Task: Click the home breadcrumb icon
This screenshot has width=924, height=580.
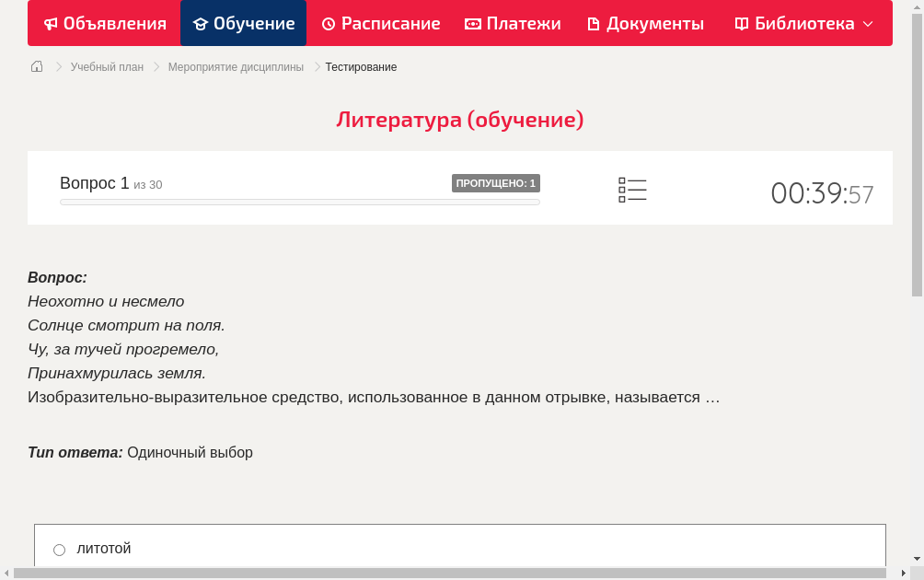Action: (37, 66)
